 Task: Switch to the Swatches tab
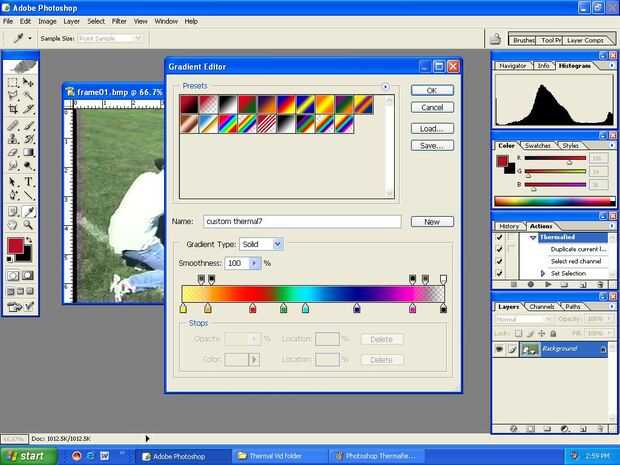pyautogui.click(x=537, y=146)
